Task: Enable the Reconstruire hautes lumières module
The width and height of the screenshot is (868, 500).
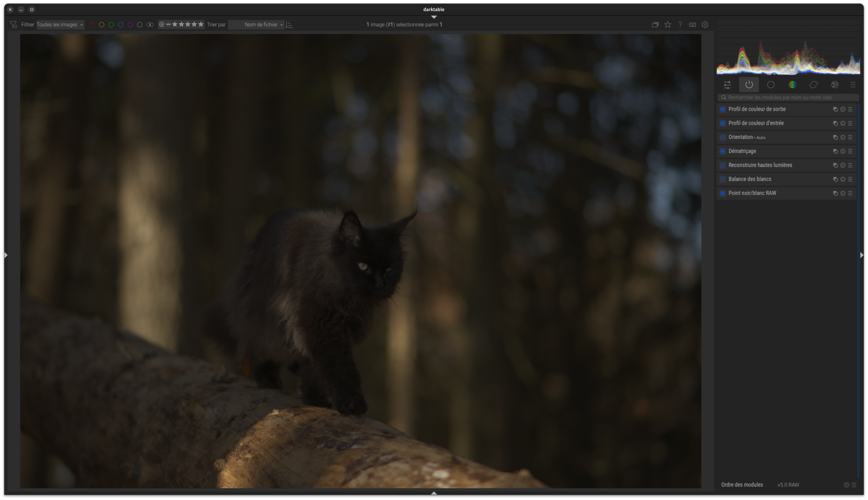Action: coord(723,165)
